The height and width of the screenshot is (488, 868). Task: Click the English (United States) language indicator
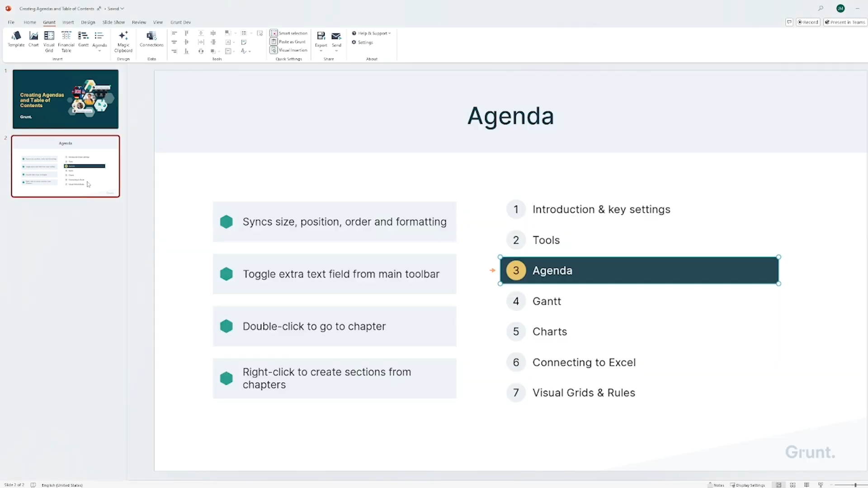pos(62,485)
